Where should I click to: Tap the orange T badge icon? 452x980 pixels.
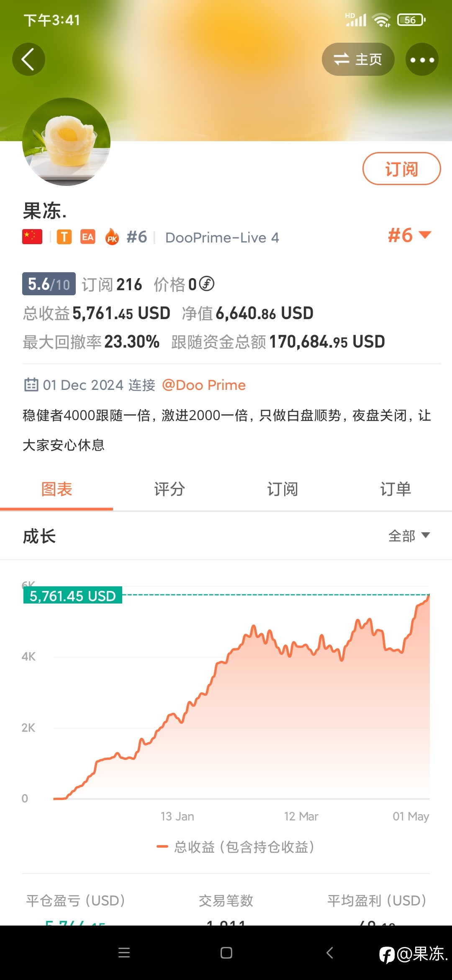(64, 237)
